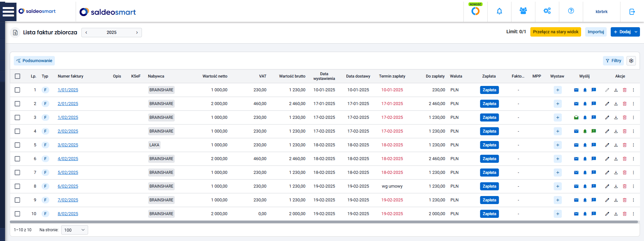Click green bell icon for invoice 2/02/2025

click(x=585, y=131)
